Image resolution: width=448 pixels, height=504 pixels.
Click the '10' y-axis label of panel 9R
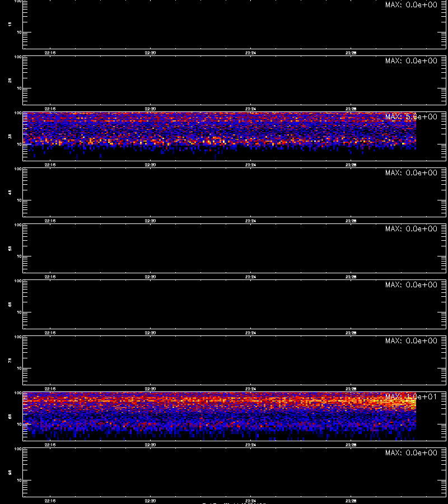pyautogui.click(x=19, y=480)
